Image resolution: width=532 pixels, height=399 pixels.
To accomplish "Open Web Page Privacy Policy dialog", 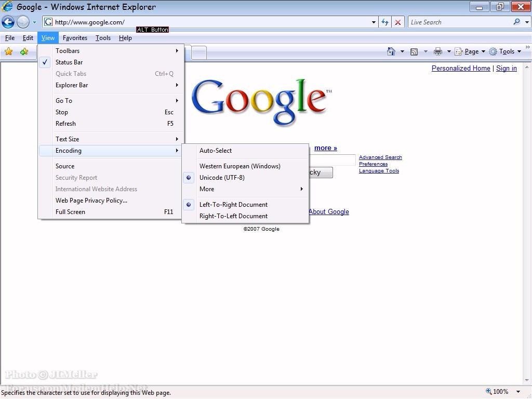I will point(111,201).
